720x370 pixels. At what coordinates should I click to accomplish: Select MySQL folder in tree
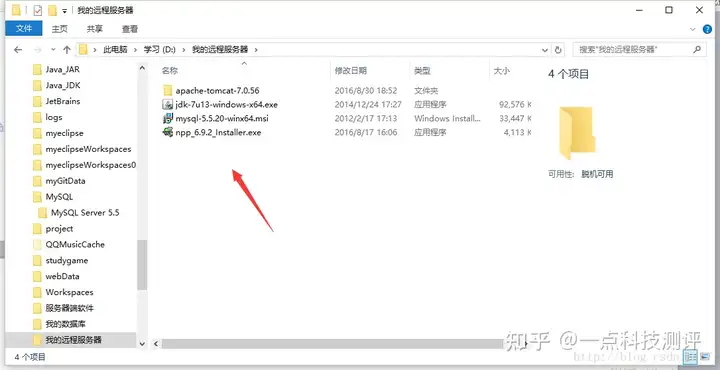(x=59, y=196)
